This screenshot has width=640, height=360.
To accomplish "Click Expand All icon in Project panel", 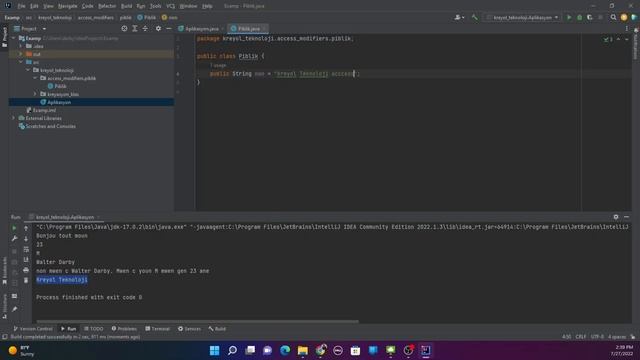I will 135,29.
